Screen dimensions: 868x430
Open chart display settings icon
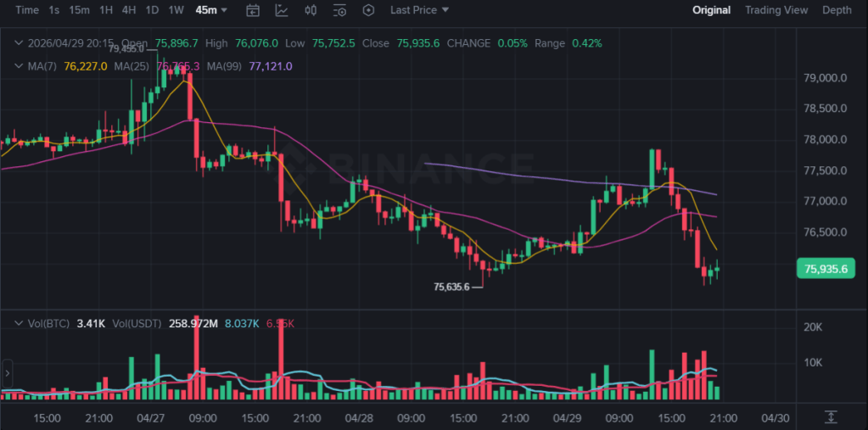pos(339,10)
